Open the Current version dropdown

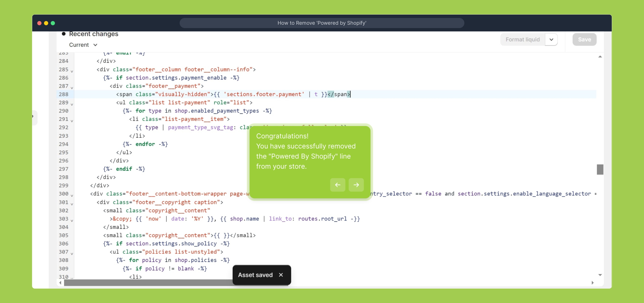tap(83, 45)
